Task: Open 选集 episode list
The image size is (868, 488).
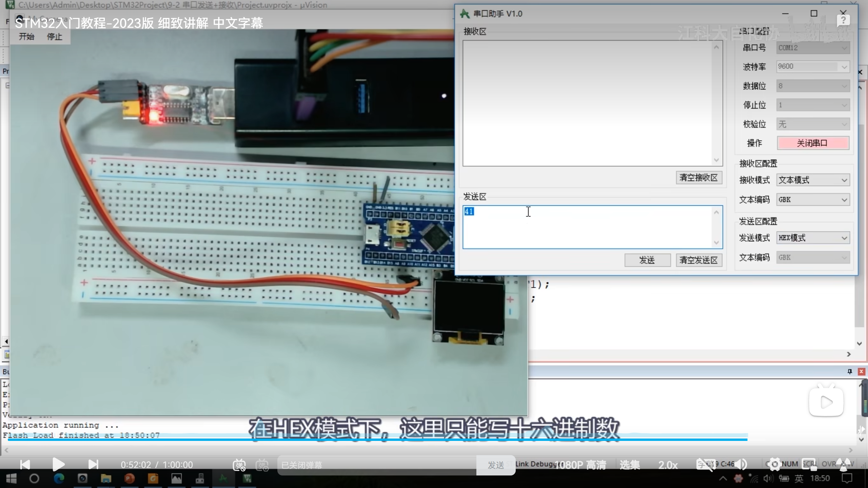Action: click(630, 465)
